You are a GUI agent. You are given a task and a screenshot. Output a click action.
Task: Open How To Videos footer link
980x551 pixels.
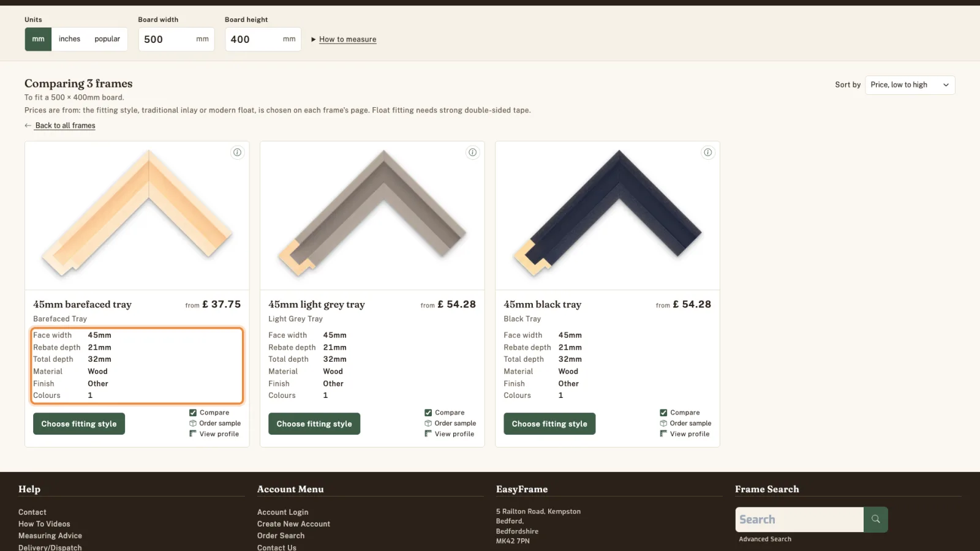click(44, 524)
